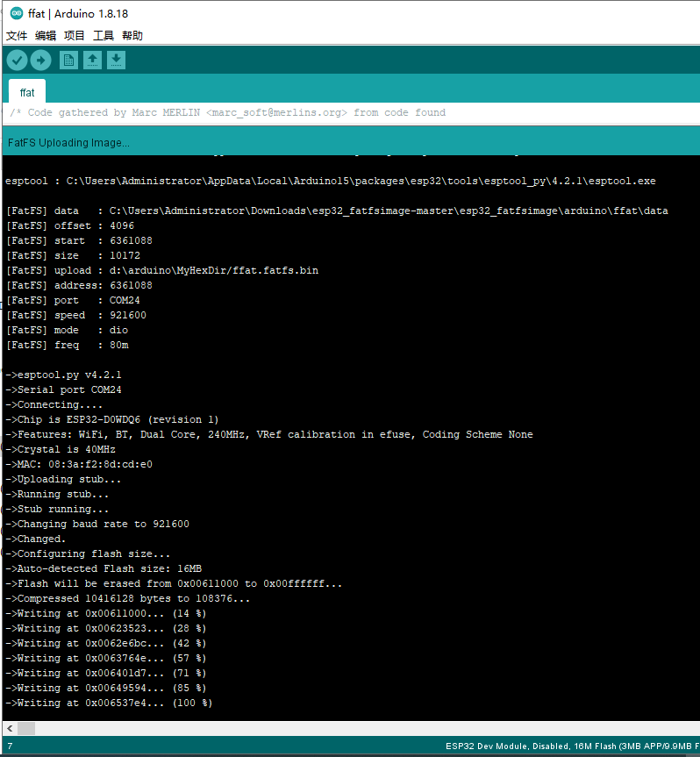Viewport: 700px width, 757px height.
Task: Click the line number 7 in status bar
Action: pyautogui.click(x=11, y=746)
